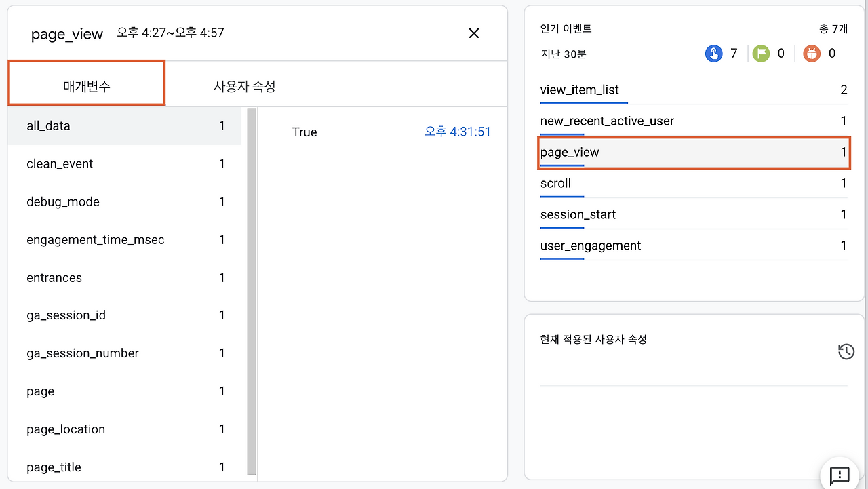The image size is (868, 489).
Task: Click the blue event count icon
Action: tap(713, 54)
